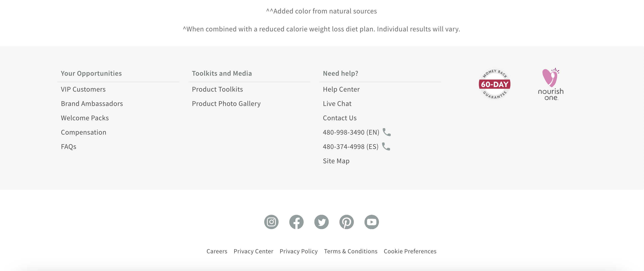Open the Site Map link
This screenshot has width=644, height=271.
pyautogui.click(x=336, y=161)
